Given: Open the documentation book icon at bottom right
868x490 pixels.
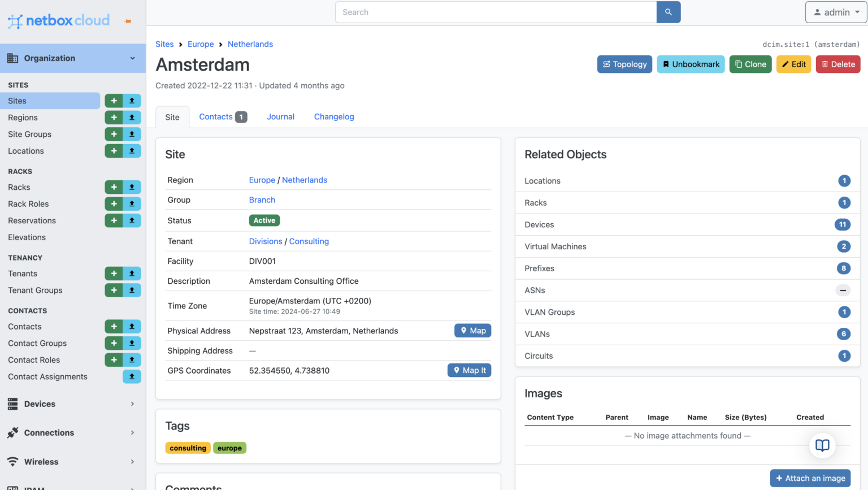Looking at the screenshot, I should click(823, 445).
